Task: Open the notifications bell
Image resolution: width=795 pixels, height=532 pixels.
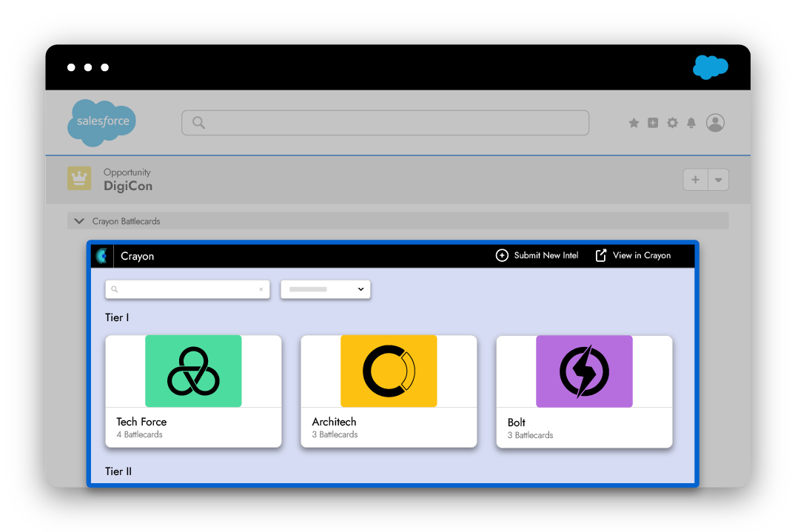Action: pyautogui.click(x=691, y=123)
